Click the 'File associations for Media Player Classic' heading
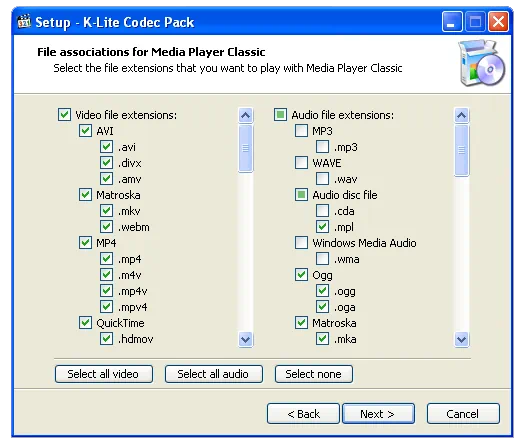This screenshot has height=444, width=522. click(x=151, y=52)
